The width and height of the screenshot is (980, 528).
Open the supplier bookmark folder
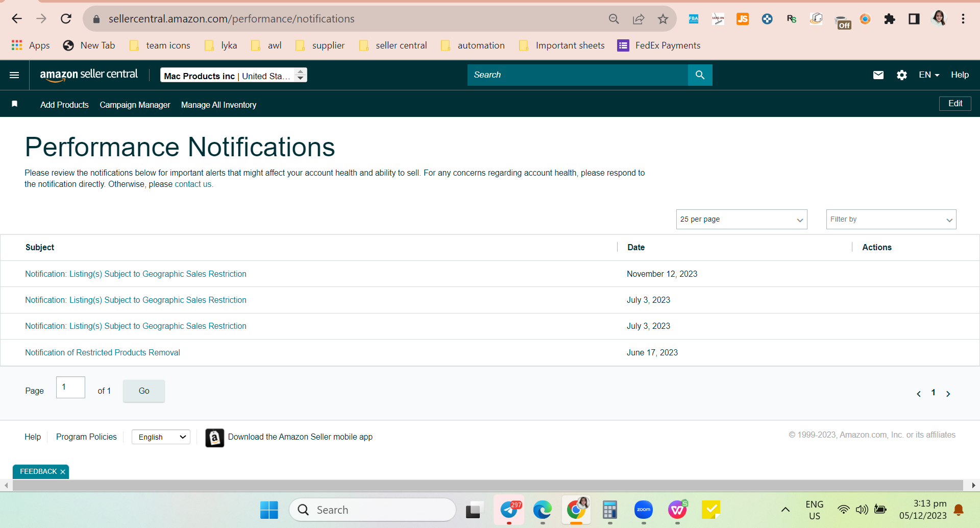320,45
